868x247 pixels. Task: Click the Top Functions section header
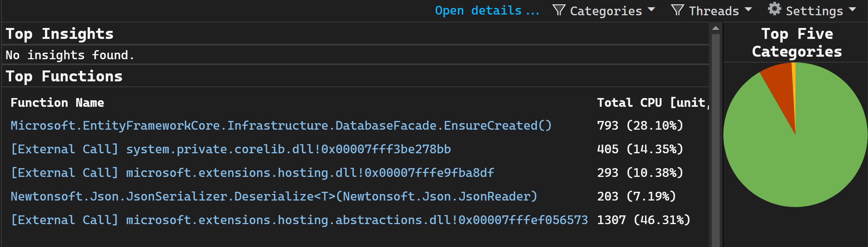click(x=64, y=76)
